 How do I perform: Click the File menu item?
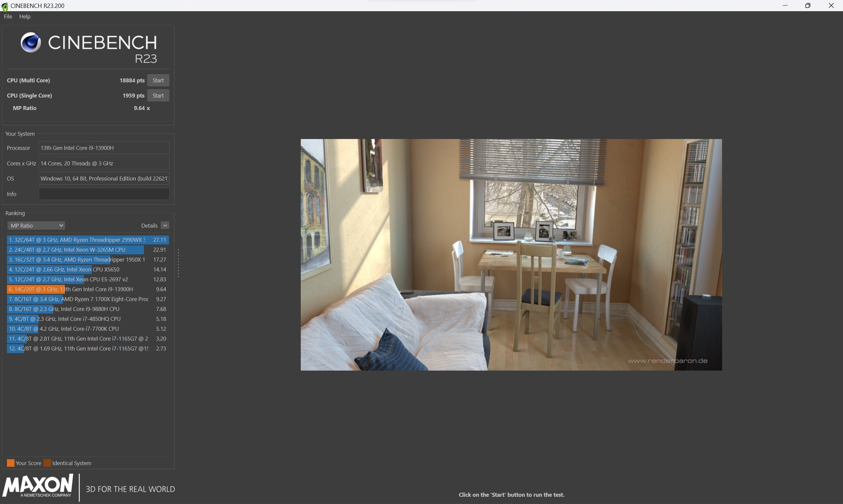(x=8, y=16)
